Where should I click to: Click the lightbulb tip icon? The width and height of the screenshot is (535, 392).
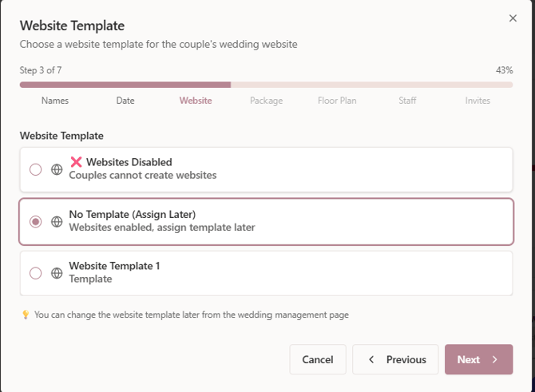point(25,315)
